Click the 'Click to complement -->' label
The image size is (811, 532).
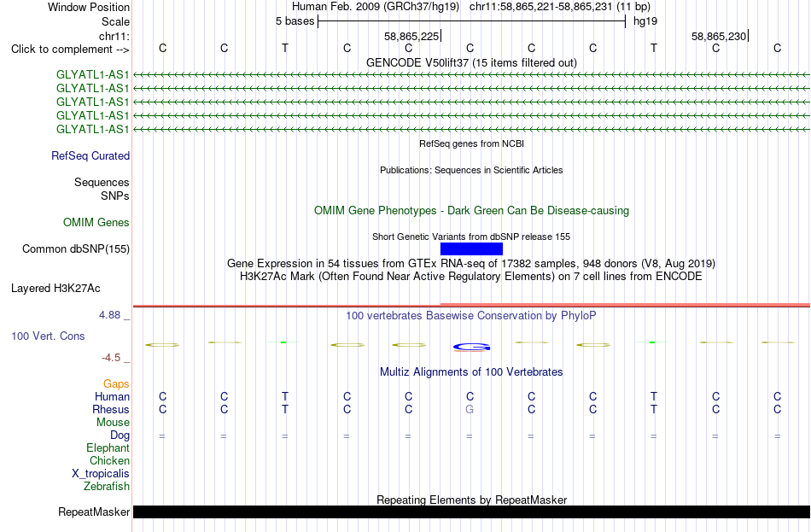[x=70, y=50]
